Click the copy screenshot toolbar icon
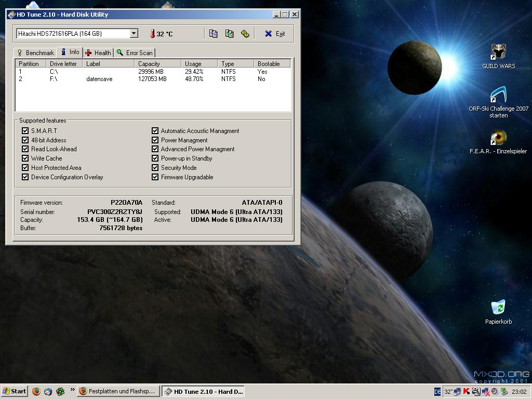 (x=229, y=34)
